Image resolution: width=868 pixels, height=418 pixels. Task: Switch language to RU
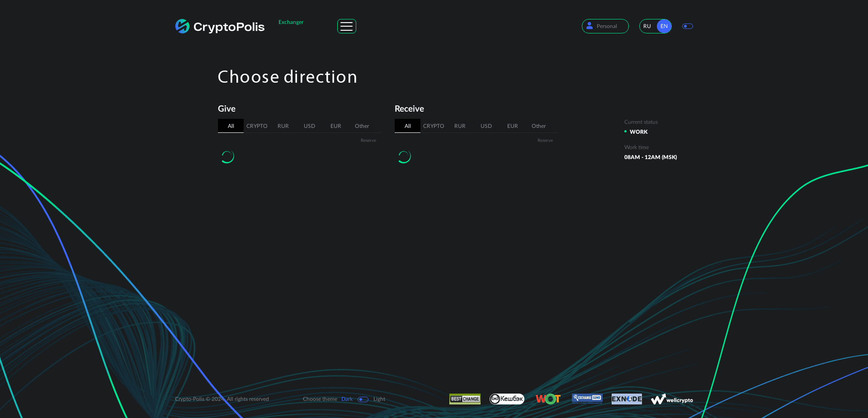(647, 26)
